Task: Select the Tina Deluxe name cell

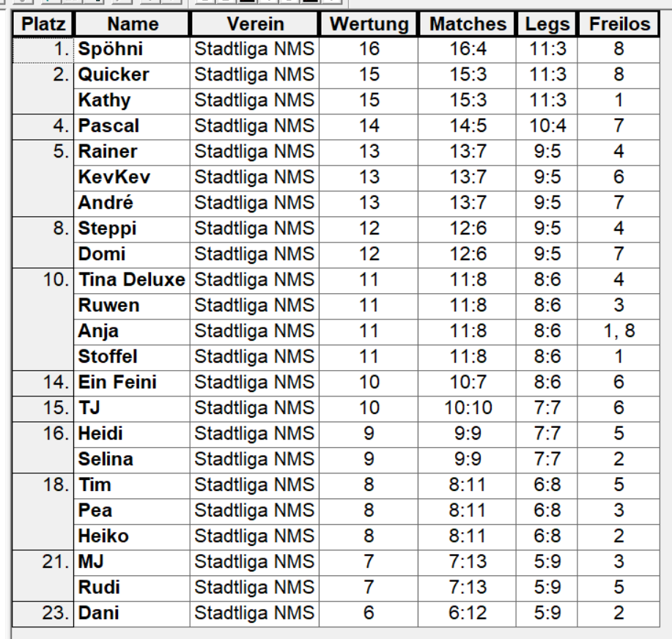Action: pos(131,280)
